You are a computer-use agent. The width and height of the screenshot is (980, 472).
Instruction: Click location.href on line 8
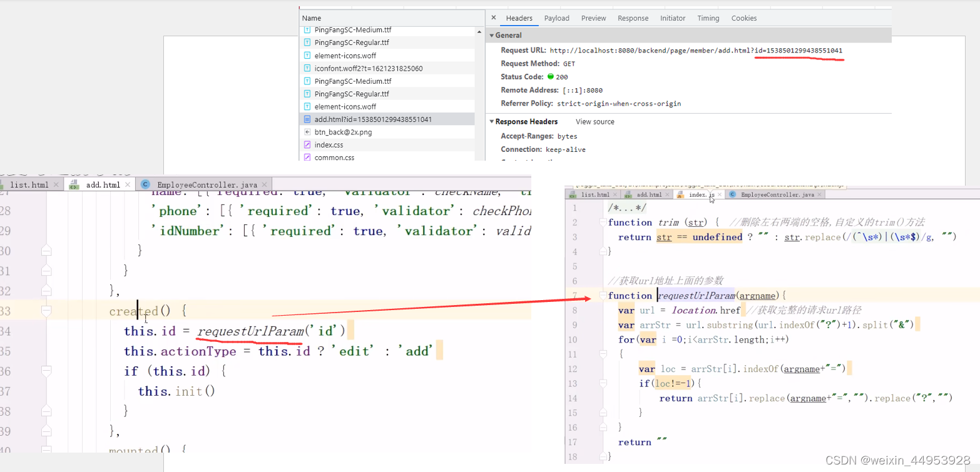click(706, 310)
